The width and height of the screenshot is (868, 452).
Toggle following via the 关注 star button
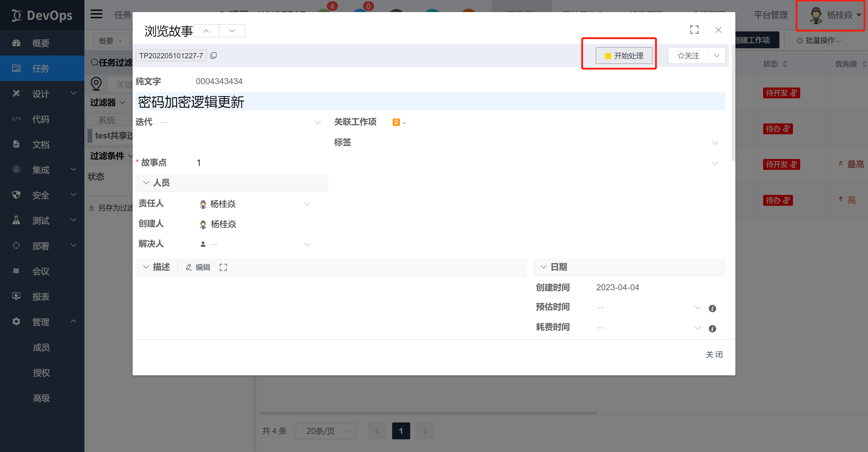point(688,55)
